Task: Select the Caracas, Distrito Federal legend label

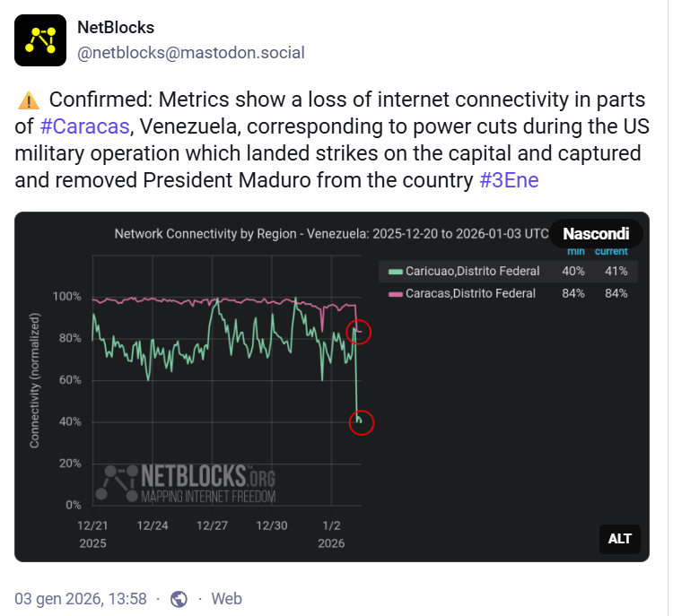Action: [470, 293]
